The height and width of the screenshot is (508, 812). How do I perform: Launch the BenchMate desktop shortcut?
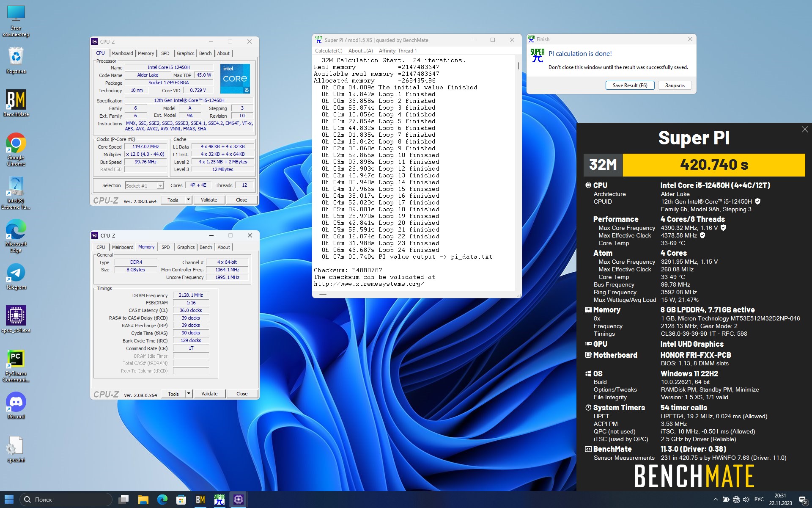pyautogui.click(x=16, y=103)
